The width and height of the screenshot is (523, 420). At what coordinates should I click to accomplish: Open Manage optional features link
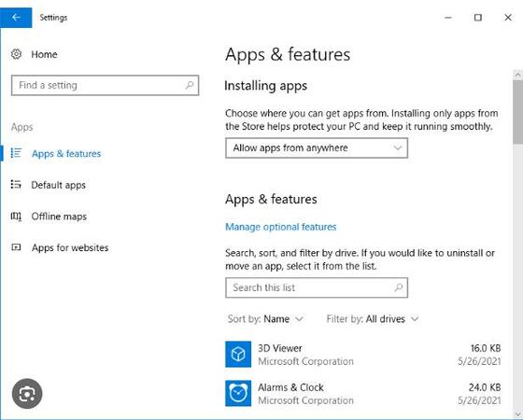[281, 227]
